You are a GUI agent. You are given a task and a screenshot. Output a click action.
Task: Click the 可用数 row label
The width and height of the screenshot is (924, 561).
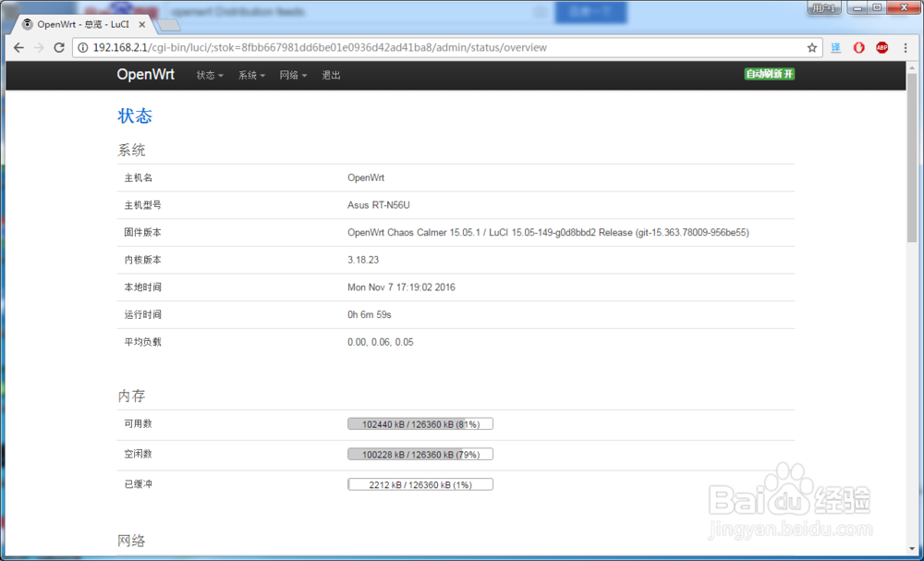[138, 423]
